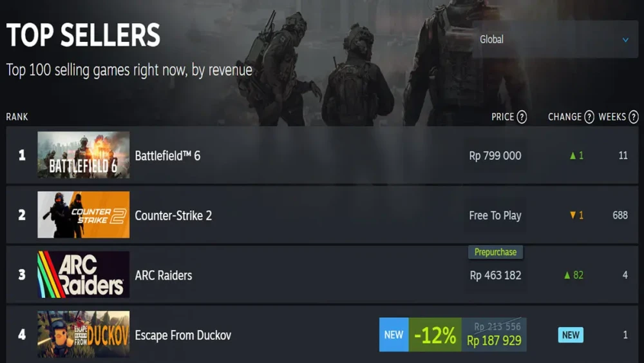Click ARC Raiders green up arrow 82
Viewport: 644px width, 363px height.
click(x=573, y=275)
